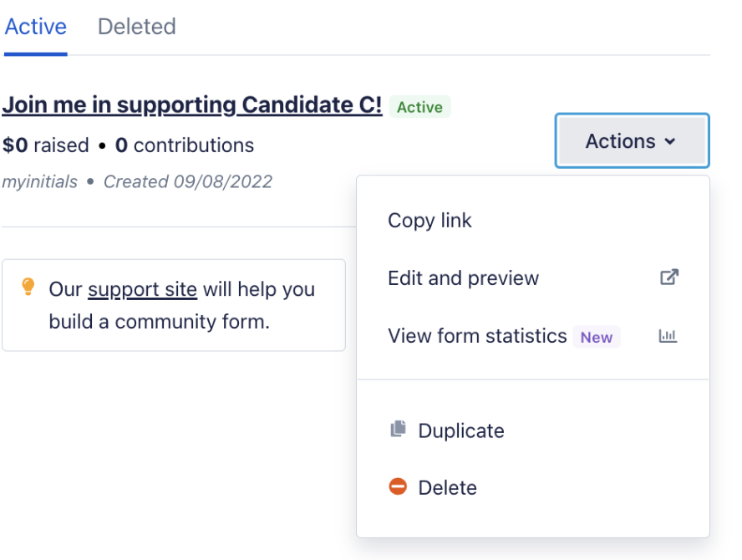
Task: Click the Duplicate pages icon
Action: click(x=399, y=430)
